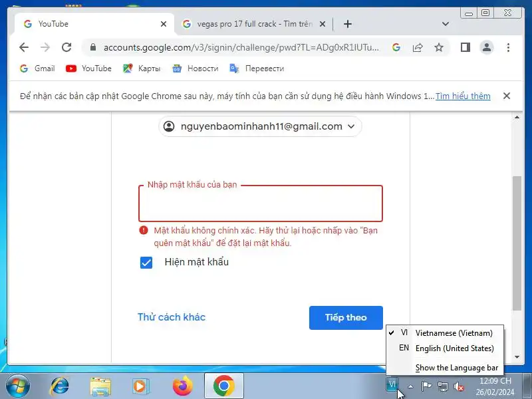The height and width of the screenshot is (399, 532).
Task: Launch Internet Explorer from the taskbar
Action: [59, 386]
